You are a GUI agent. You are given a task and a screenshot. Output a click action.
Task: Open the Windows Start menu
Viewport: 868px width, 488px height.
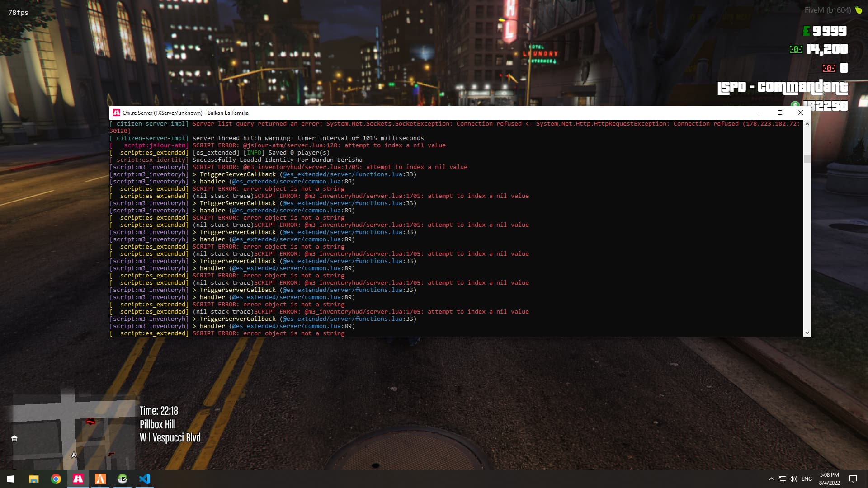point(11,479)
